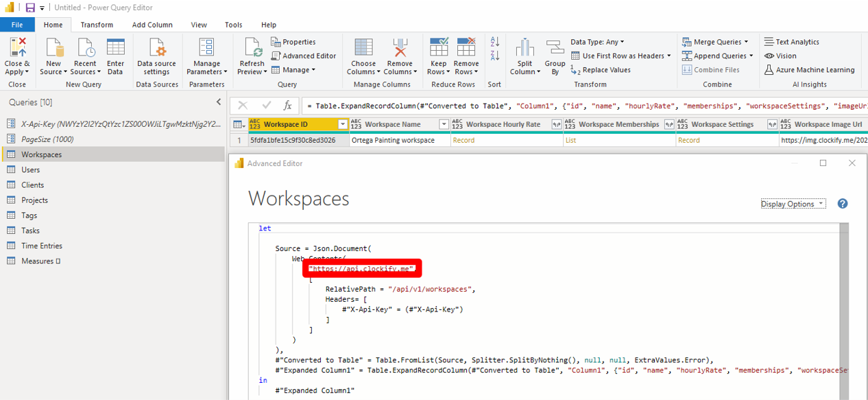Click the Sort Ascending icon
Viewport: 868px width, 400px height.
click(x=494, y=43)
